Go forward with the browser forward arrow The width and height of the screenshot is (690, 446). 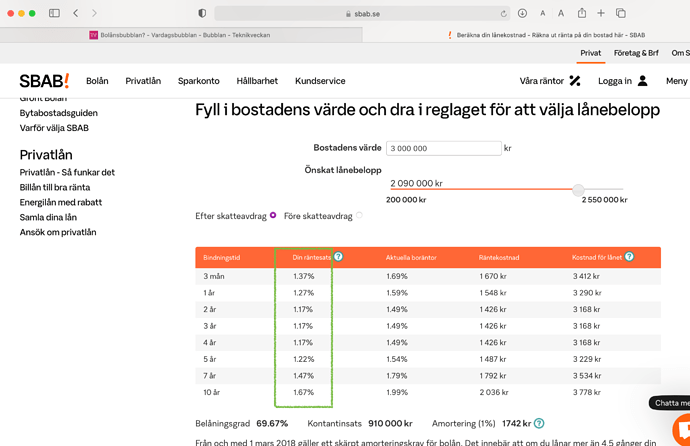(94, 13)
